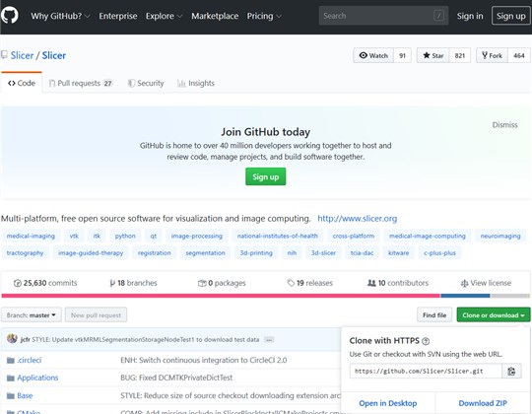Select itk topic tag
Viewport: 532px width, 414px height.
[97, 236]
